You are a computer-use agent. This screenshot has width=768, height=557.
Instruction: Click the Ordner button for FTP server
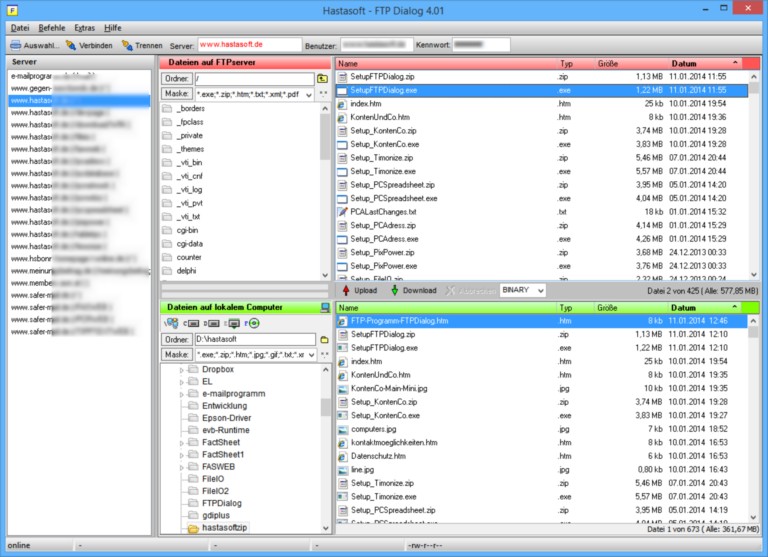pos(176,78)
